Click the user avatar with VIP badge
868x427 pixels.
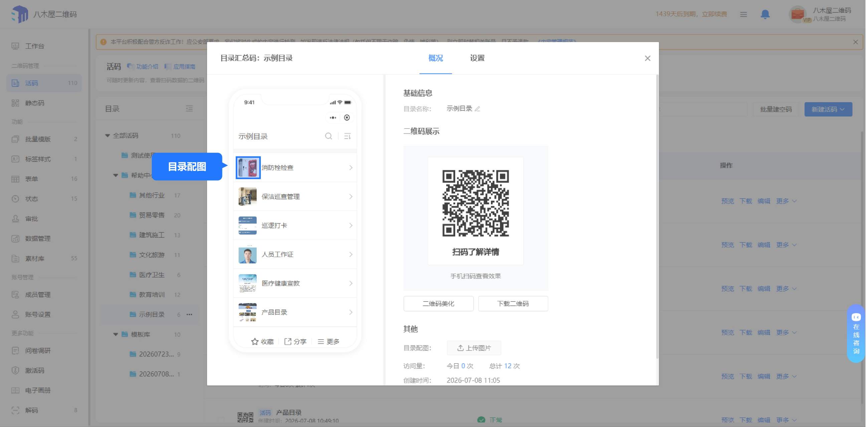click(x=798, y=14)
